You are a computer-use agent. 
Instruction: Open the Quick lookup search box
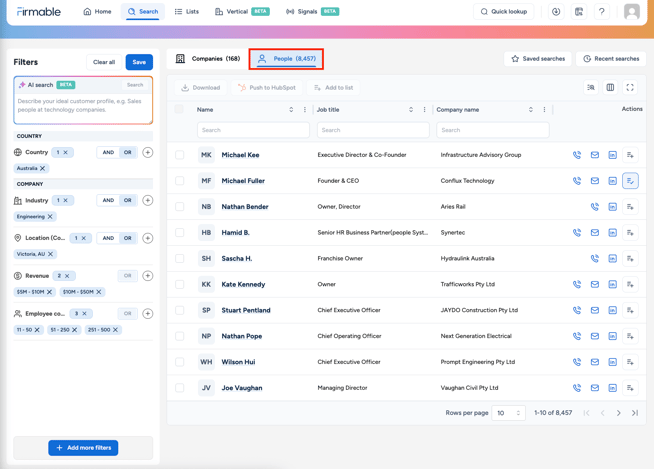(504, 12)
